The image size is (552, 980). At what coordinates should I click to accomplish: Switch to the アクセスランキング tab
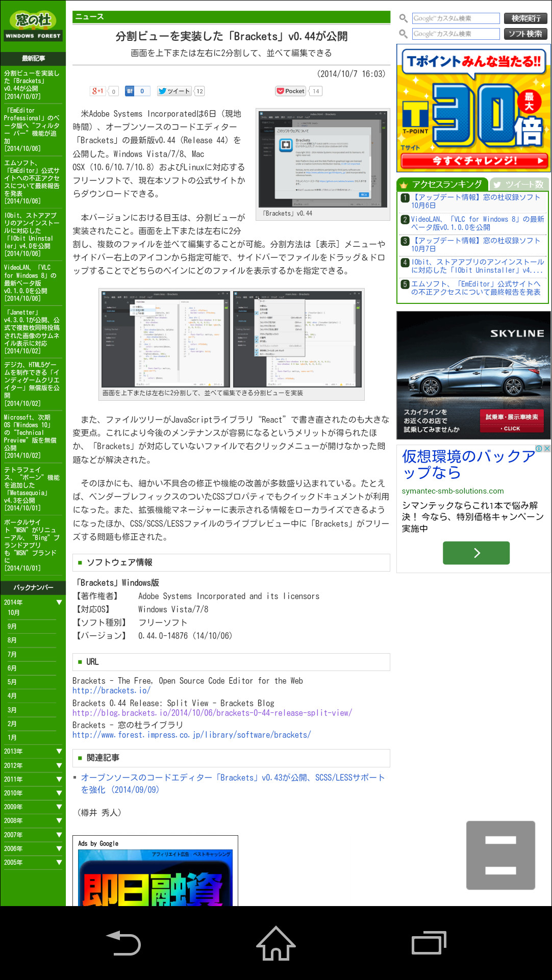443,184
